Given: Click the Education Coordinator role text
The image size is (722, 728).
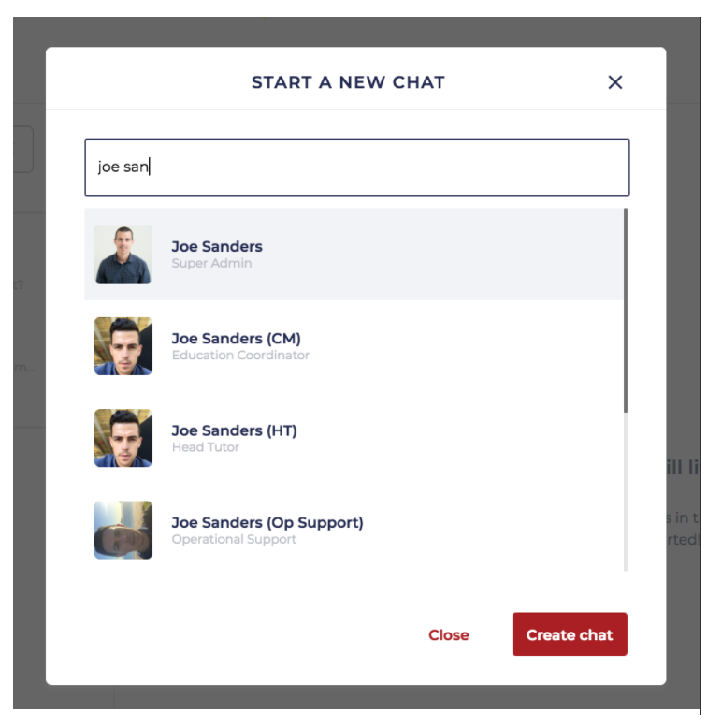Looking at the screenshot, I should (240, 356).
